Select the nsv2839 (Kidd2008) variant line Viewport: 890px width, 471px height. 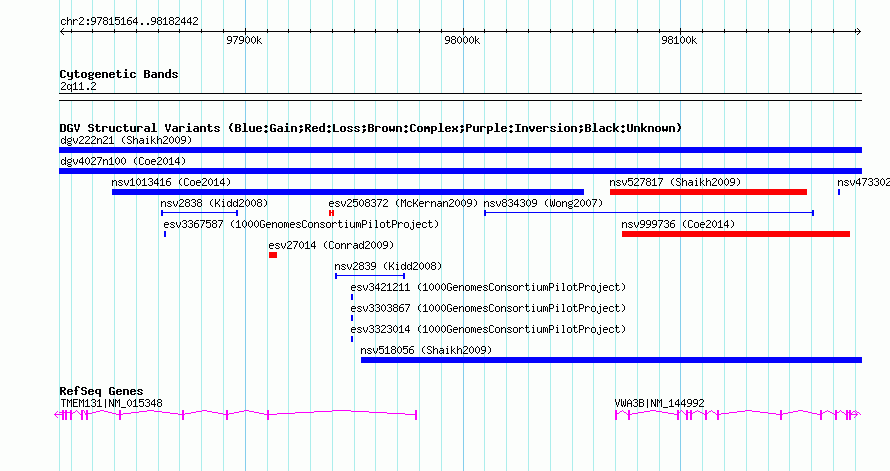point(370,276)
